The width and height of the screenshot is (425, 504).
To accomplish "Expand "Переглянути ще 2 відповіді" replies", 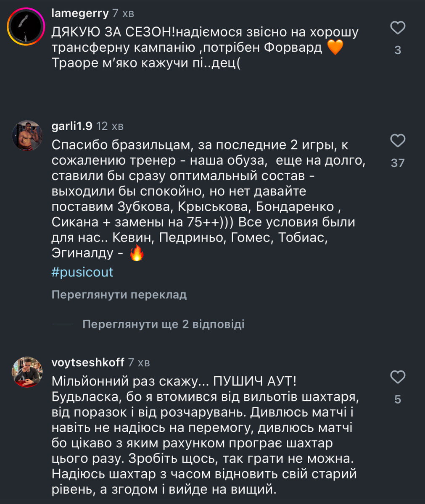I will tap(163, 324).
